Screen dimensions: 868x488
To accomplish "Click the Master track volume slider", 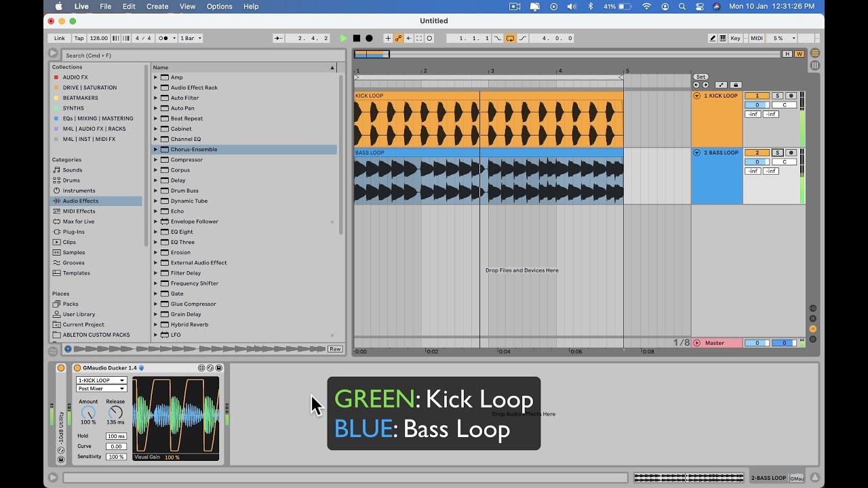I will point(757,343).
